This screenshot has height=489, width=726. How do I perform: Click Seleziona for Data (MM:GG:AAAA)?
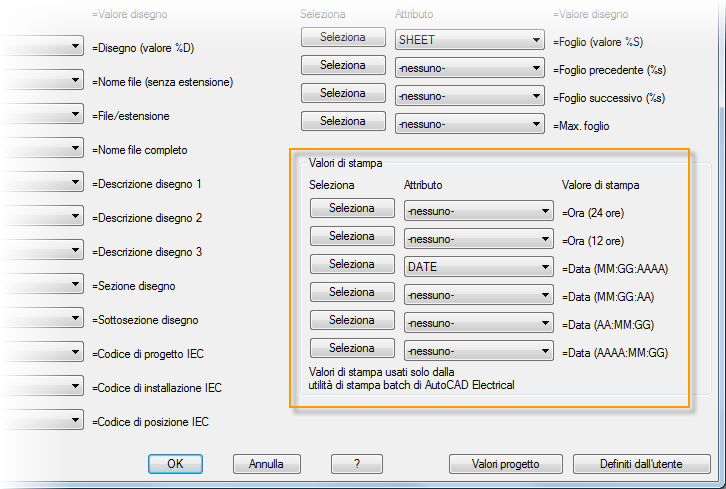pos(352,265)
